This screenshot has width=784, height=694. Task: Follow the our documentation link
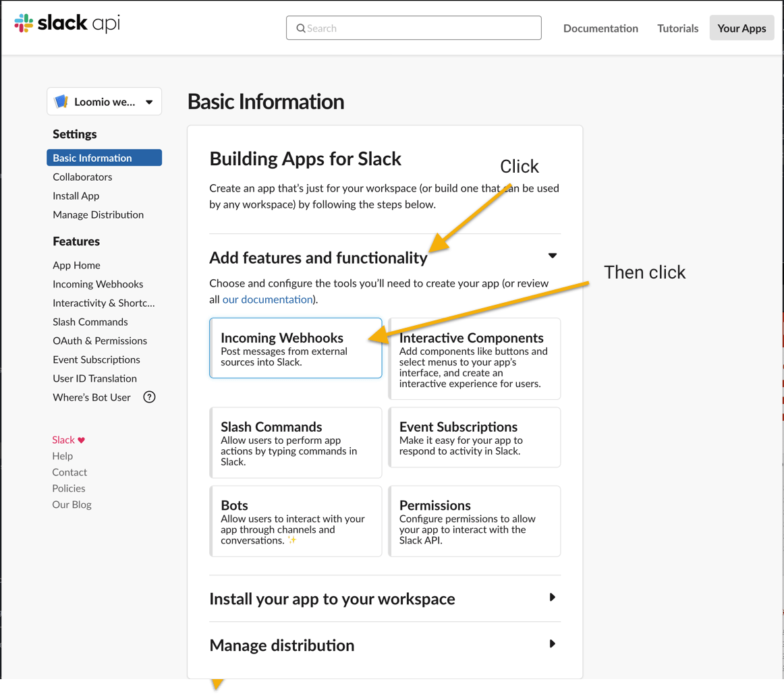267,299
